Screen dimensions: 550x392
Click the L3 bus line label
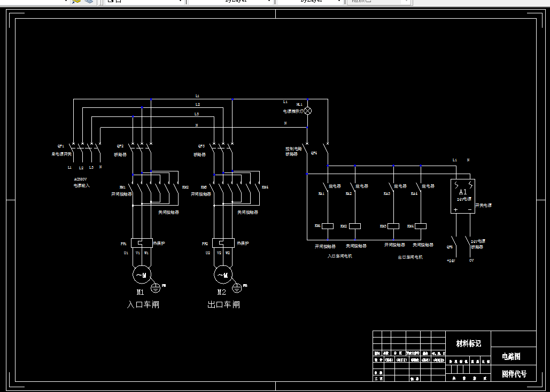(x=197, y=114)
